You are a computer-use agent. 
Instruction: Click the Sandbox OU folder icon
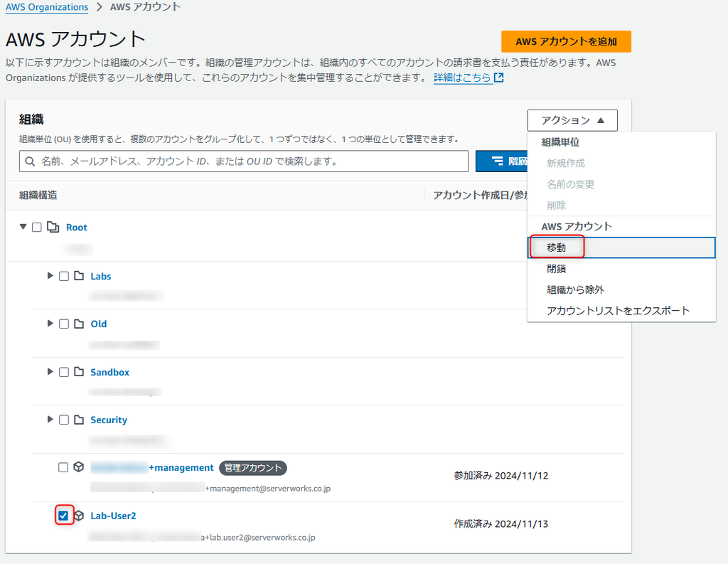pos(79,372)
